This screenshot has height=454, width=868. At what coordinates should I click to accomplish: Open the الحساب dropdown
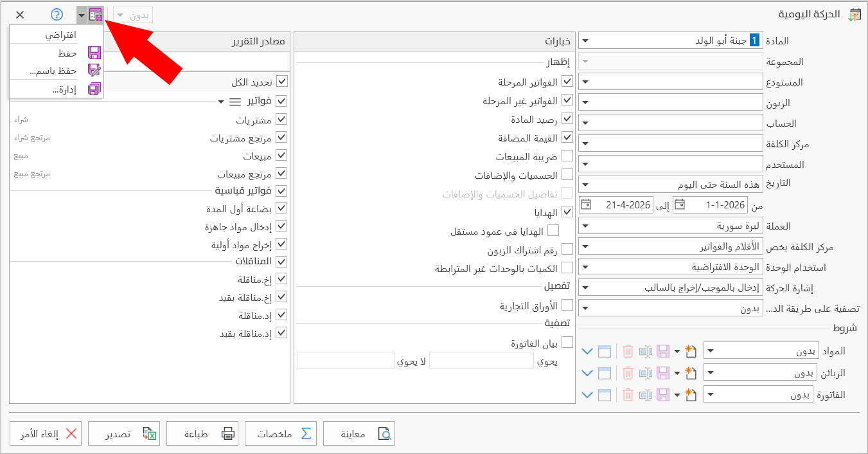pyautogui.click(x=671, y=123)
